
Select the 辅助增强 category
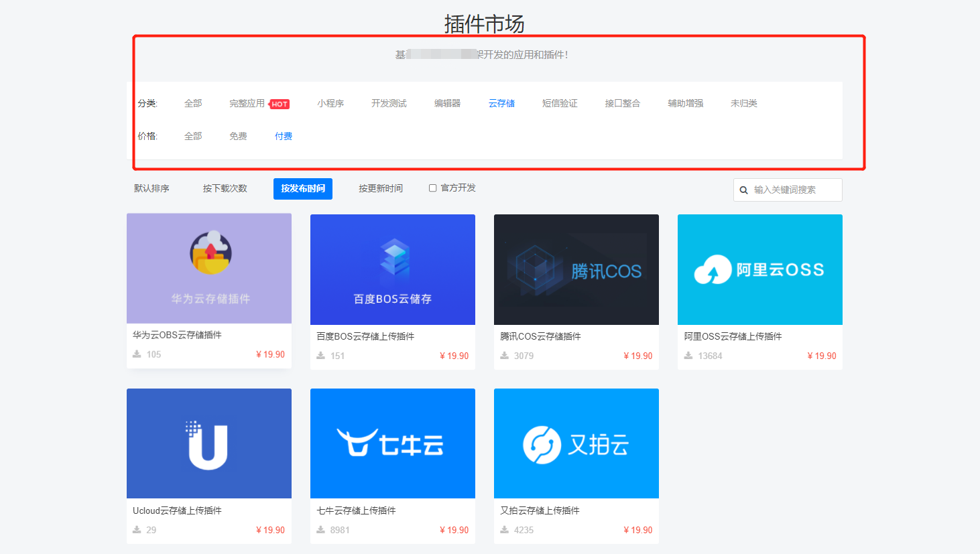tap(685, 103)
